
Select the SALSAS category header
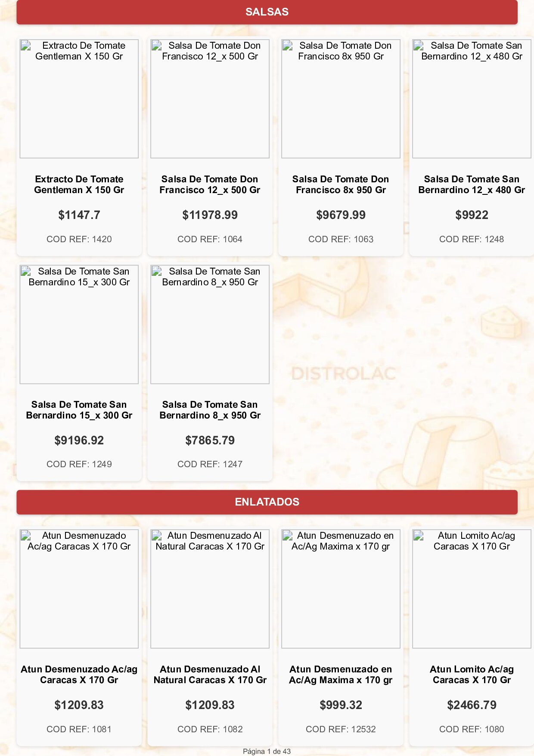tap(267, 12)
